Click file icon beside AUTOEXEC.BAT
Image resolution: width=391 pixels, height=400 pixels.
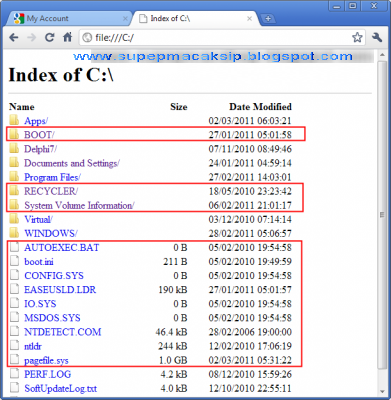click(x=14, y=247)
